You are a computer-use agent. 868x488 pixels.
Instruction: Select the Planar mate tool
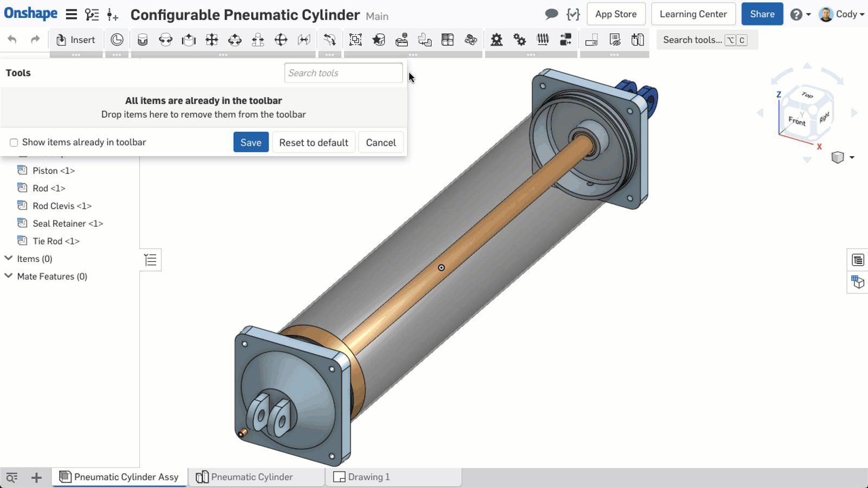point(212,40)
